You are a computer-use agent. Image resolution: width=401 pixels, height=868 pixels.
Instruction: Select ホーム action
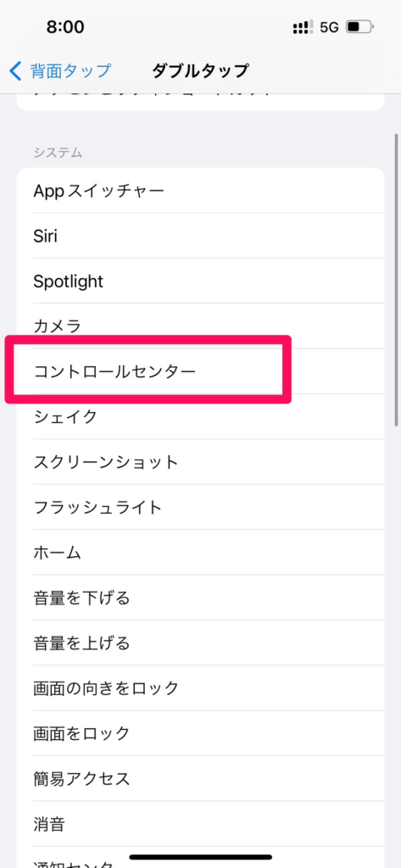coord(200,553)
